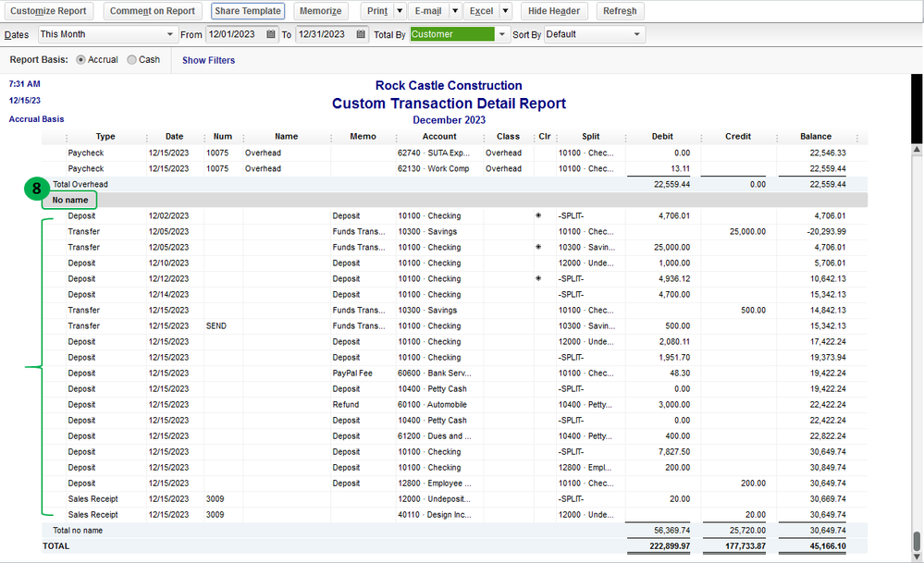The height and width of the screenshot is (563, 924).
Task: Open the Total By Customer dropdown
Action: [502, 34]
